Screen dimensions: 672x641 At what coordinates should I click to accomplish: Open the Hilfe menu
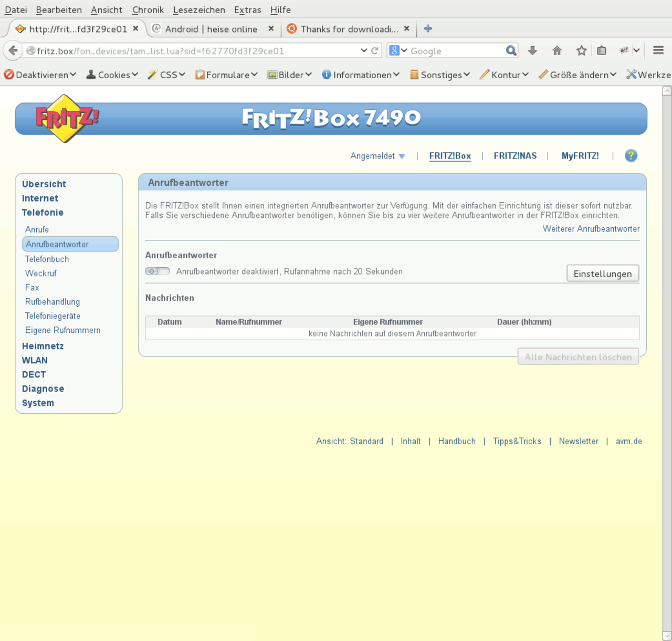[x=280, y=9]
